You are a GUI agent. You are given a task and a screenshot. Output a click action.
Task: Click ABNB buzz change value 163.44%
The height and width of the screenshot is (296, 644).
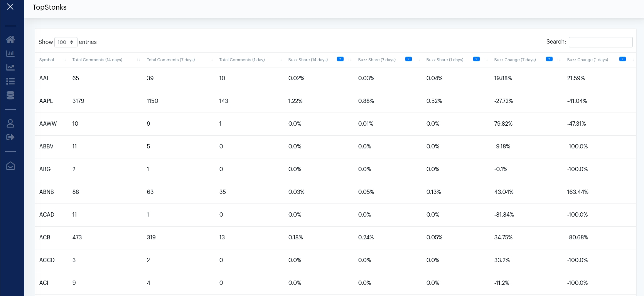tap(578, 192)
